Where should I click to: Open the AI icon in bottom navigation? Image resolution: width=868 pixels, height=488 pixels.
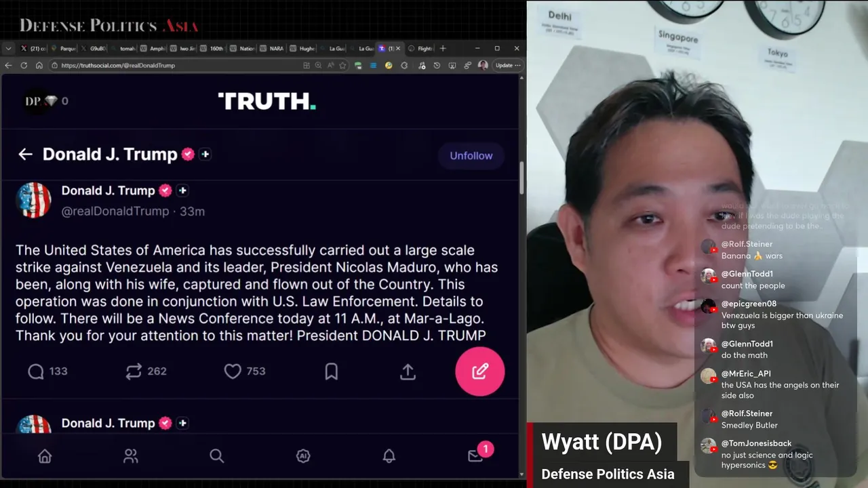303,456
